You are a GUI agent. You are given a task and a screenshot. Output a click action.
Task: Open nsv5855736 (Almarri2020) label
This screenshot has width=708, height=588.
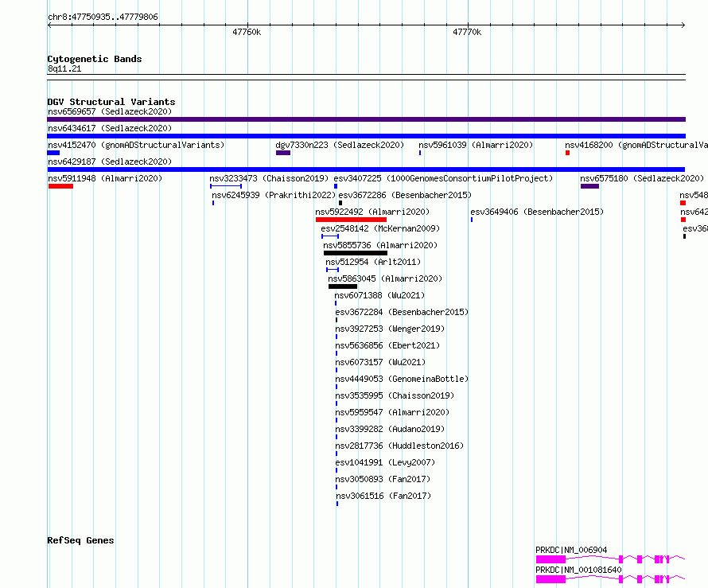coord(380,245)
